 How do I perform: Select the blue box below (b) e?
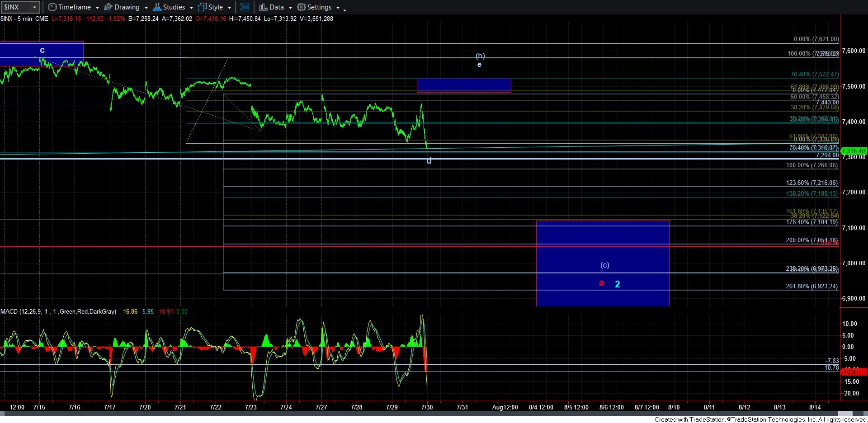[464, 85]
